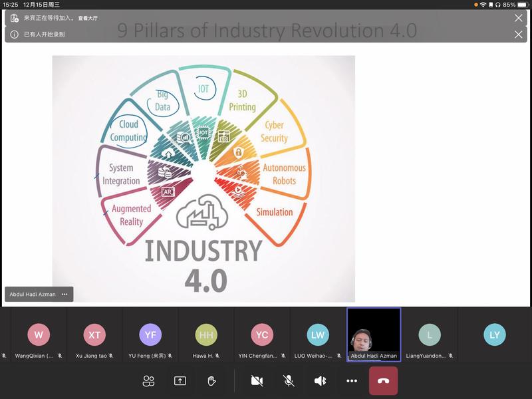
Task: Tap the share content icon
Action: [x=180, y=381]
